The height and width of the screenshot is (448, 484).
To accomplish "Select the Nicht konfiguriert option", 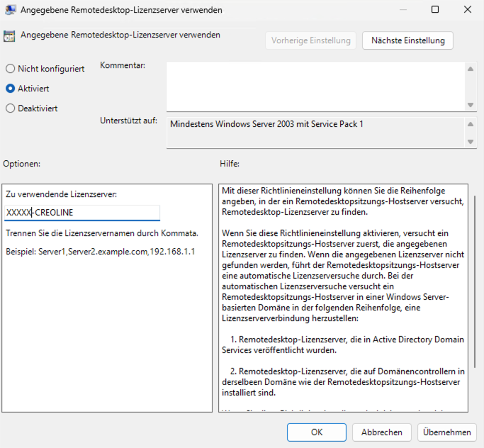I will pyautogui.click(x=10, y=69).
